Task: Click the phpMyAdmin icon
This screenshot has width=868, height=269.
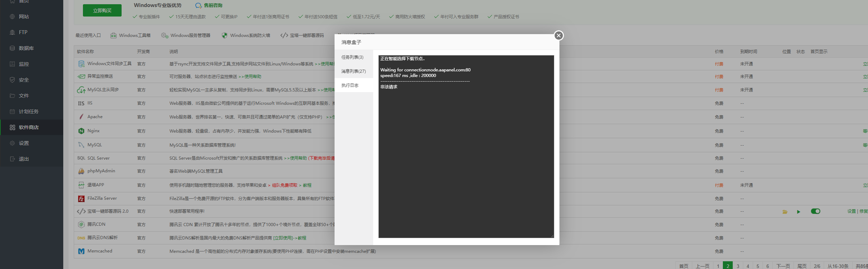Action: [x=81, y=171]
